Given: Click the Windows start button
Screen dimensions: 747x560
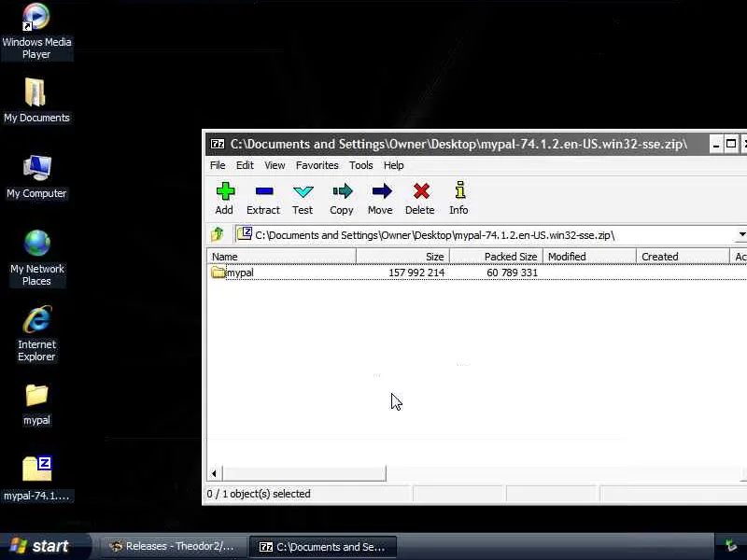Looking at the screenshot, I should coord(44,546).
